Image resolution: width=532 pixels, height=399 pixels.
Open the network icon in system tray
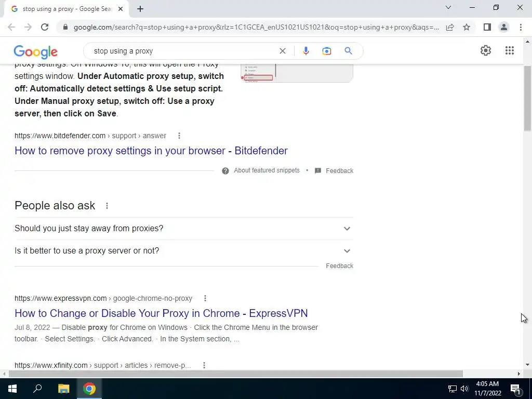pyautogui.click(x=453, y=389)
